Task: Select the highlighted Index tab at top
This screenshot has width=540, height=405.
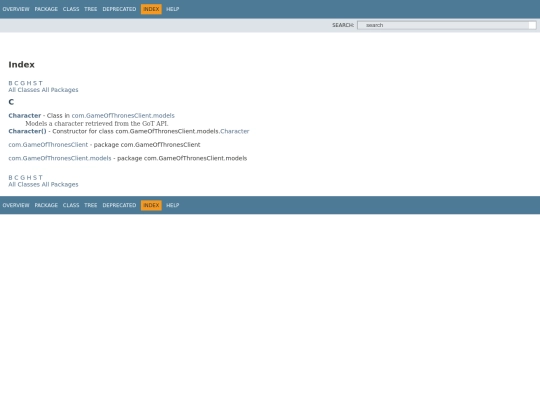Action: (x=151, y=9)
